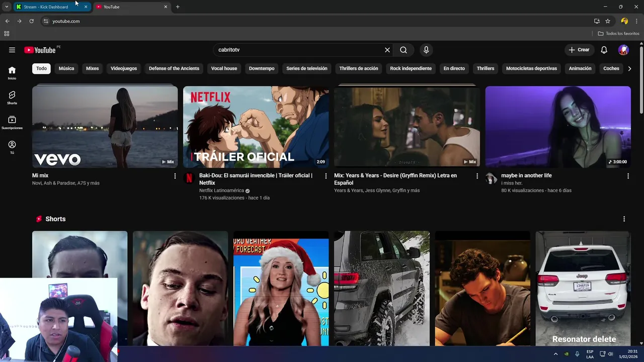View site information icon in address bar
The width and height of the screenshot is (644, 362).
pos(46,21)
